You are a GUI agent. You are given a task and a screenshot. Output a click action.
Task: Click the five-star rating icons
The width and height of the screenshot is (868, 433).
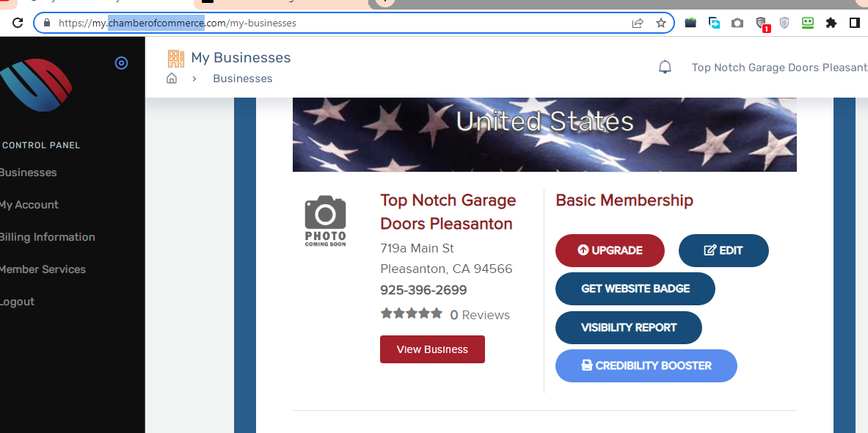pyautogui.click(x=412, y=314)
